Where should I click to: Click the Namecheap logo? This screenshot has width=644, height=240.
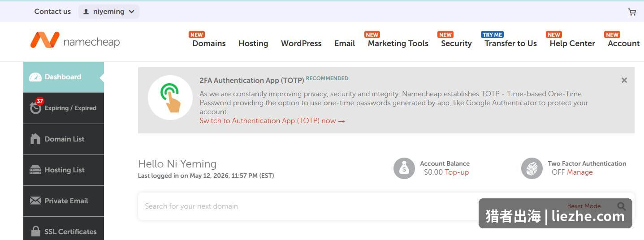point(75,41)
